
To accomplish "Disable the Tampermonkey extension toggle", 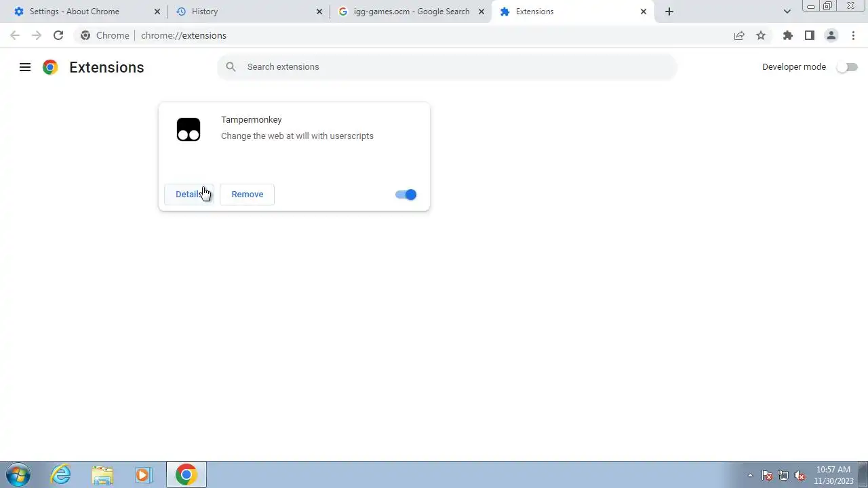I will point(406,195).
